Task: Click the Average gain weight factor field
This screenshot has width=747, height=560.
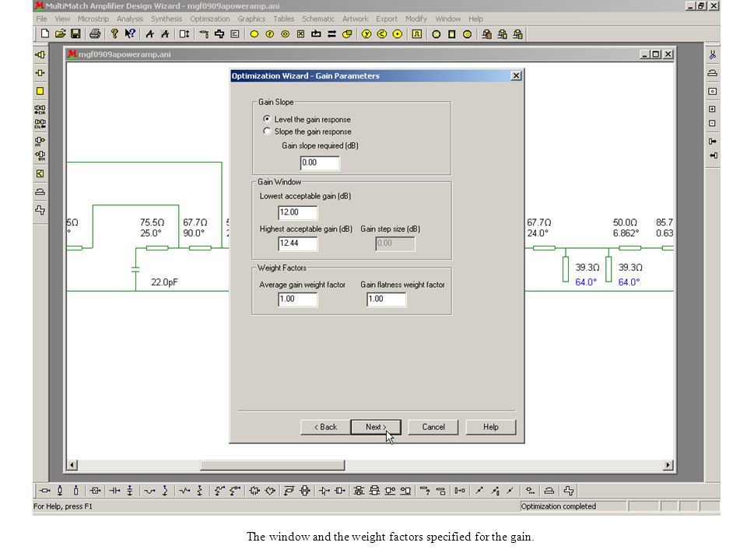Action: [297, 299]
